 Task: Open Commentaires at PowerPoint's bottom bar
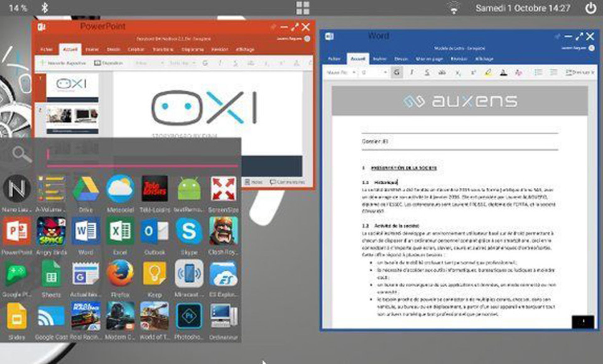[287, 182]
